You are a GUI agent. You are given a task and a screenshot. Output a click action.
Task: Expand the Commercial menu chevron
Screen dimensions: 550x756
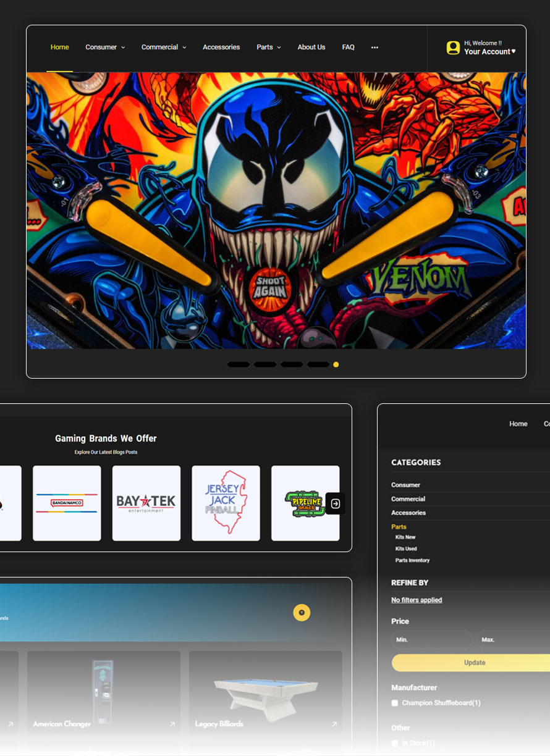[x=184, y=48]
